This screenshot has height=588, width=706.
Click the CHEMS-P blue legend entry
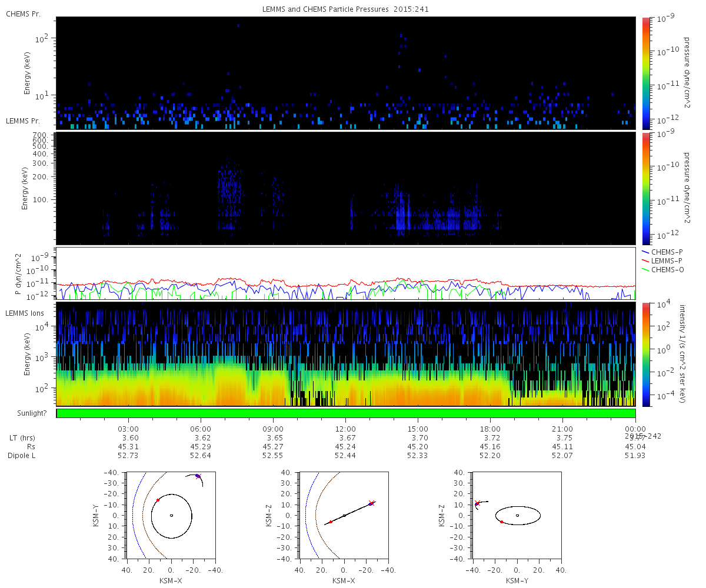click(666, 252)
